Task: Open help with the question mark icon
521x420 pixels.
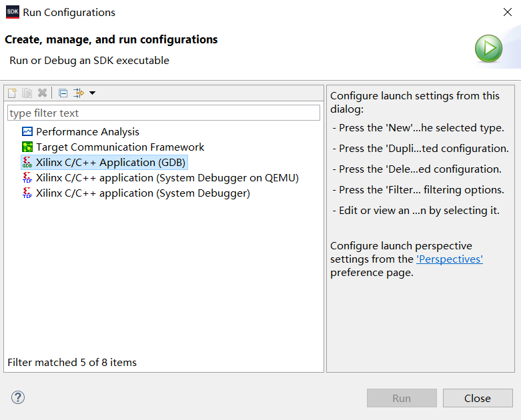Action: (x=18, y=397)
